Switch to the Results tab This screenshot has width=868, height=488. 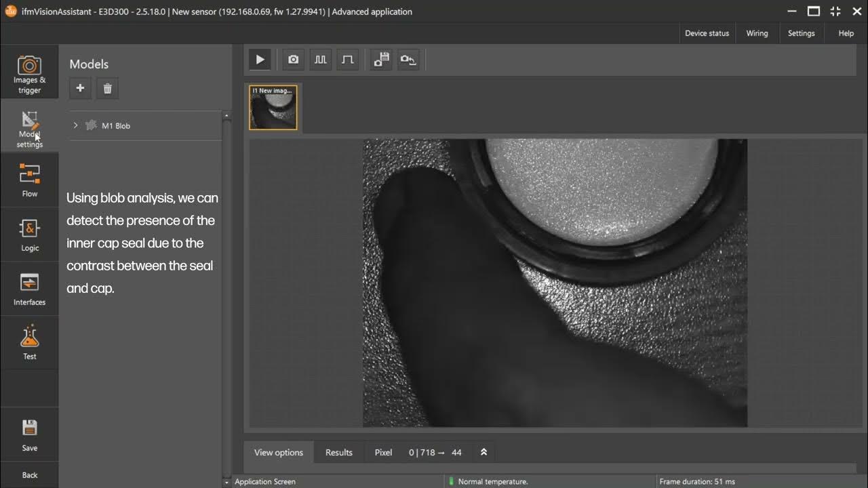(x=338, y=452)
